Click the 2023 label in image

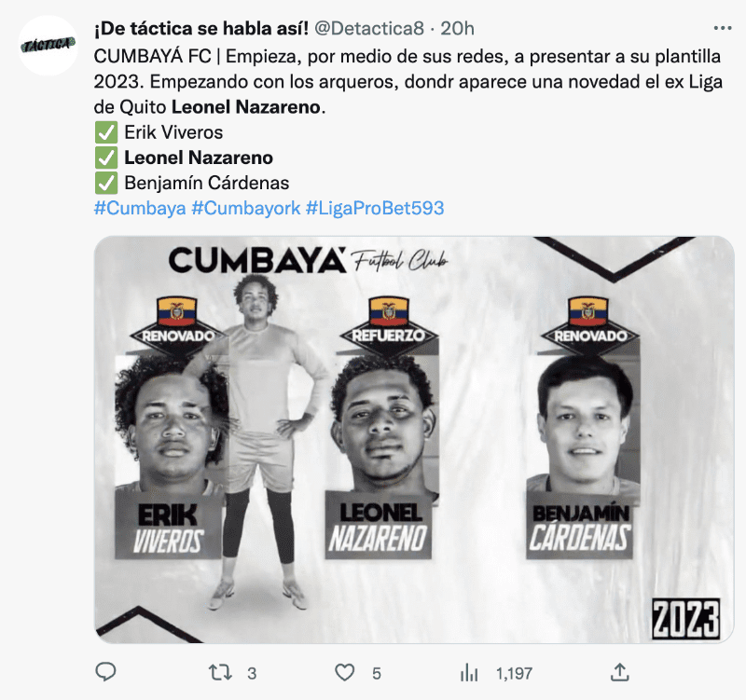[685, 618]
